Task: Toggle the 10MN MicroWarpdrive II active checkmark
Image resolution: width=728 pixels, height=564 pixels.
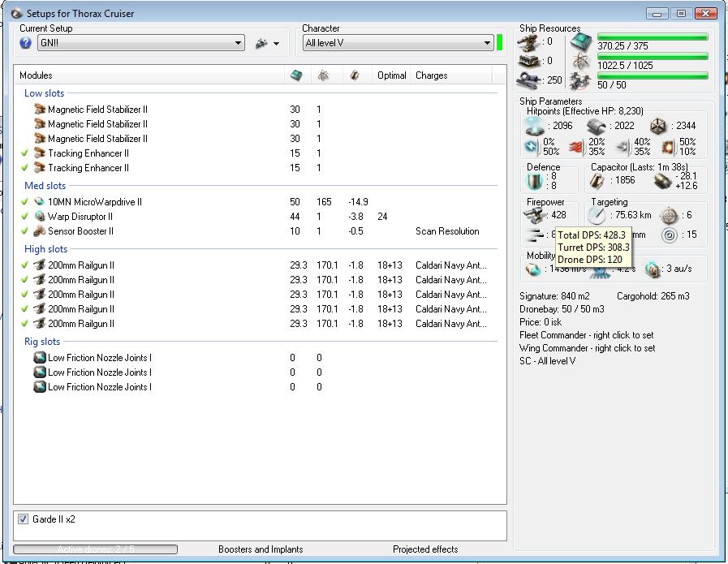Action: pyautogui.click(x=24, y=201)
